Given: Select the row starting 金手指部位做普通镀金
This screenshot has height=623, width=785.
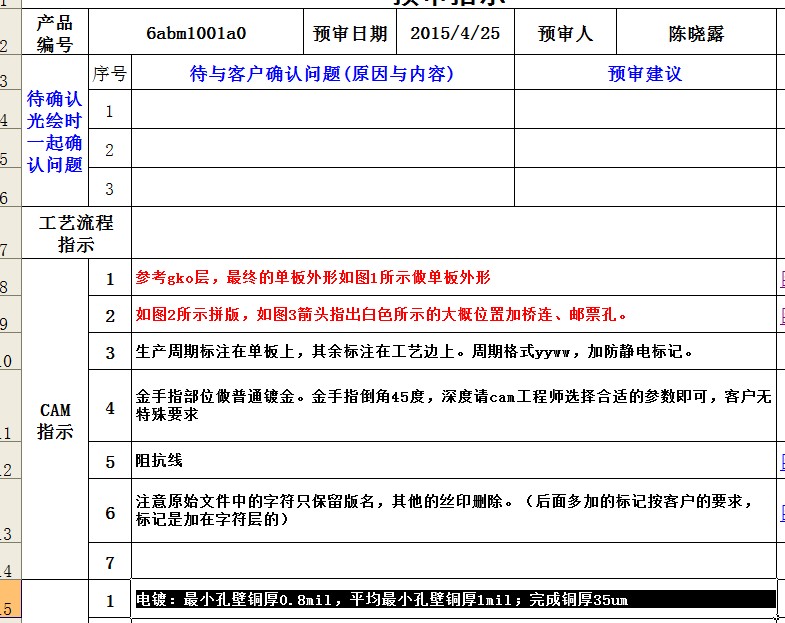Looking at the screenshot, I should [x=454, y=406].
